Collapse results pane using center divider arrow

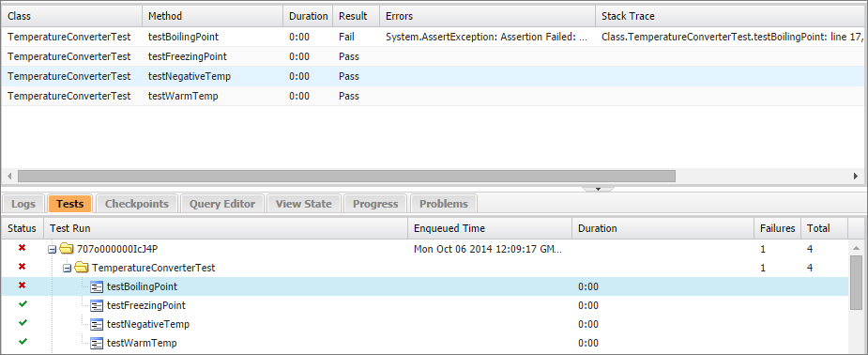599,189
